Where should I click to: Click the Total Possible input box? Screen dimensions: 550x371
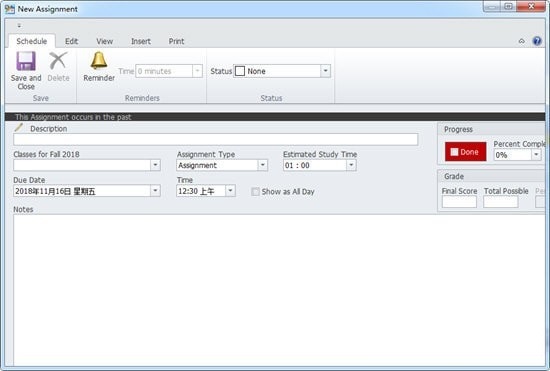click(501, 202)
